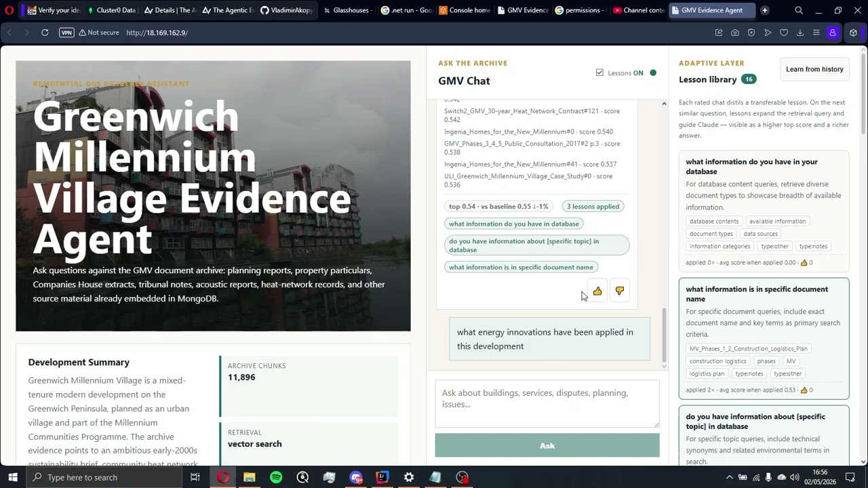Give thumbs down to the chat answer

pos(620,291)
